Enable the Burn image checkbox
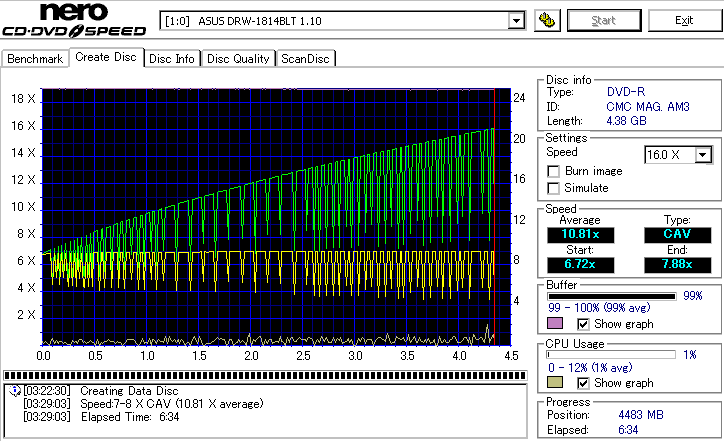 point(553,171)
